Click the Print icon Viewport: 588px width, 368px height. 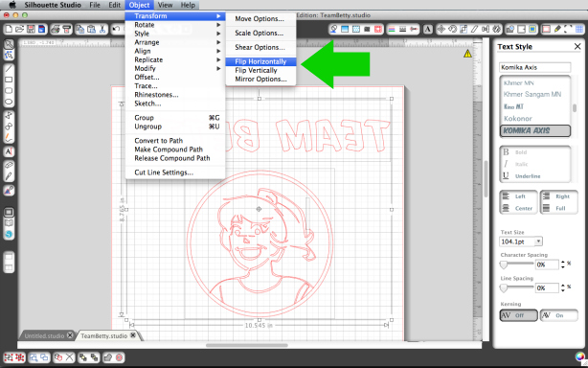(56, 29)
